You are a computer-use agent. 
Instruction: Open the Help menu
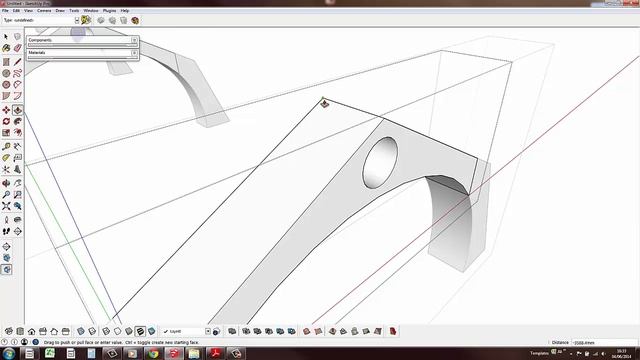[x=125, y=11]
